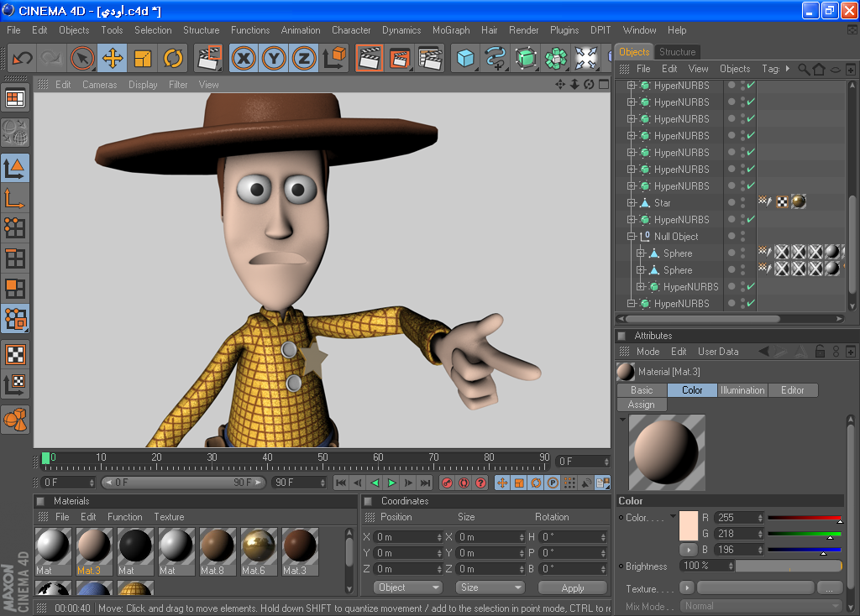Click the viewport rotate icon

[x=589, y=85]
